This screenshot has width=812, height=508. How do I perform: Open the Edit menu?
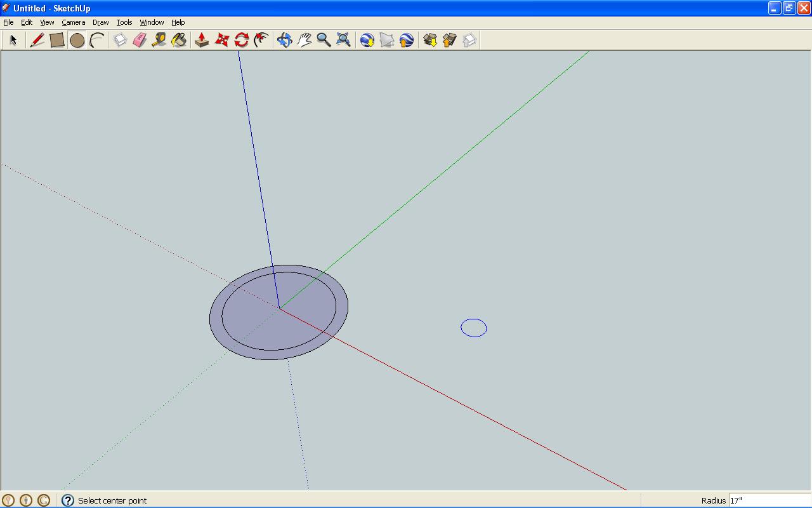(27, 22)
